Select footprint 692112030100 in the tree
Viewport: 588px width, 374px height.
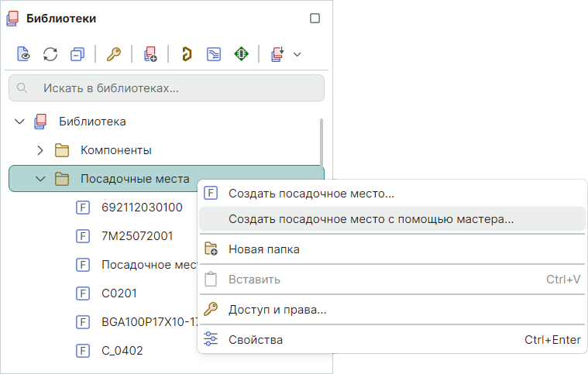(x=142, y=208)
